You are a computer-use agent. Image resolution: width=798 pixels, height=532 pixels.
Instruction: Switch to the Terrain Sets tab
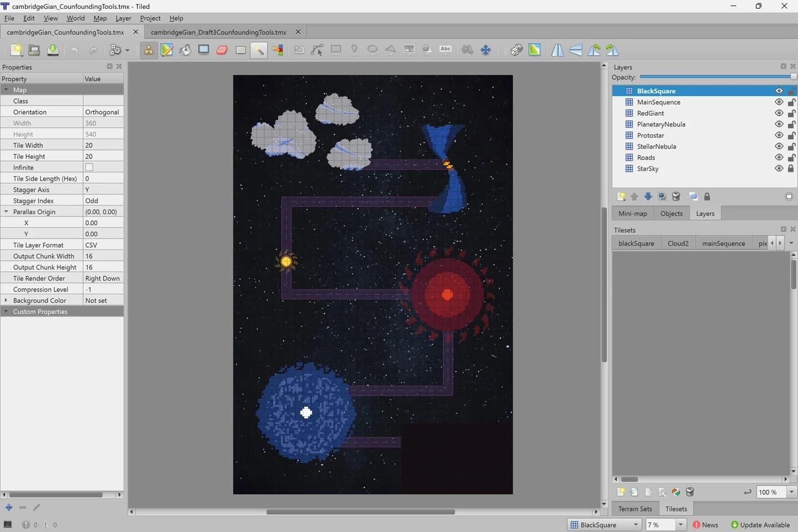[635, 509]
